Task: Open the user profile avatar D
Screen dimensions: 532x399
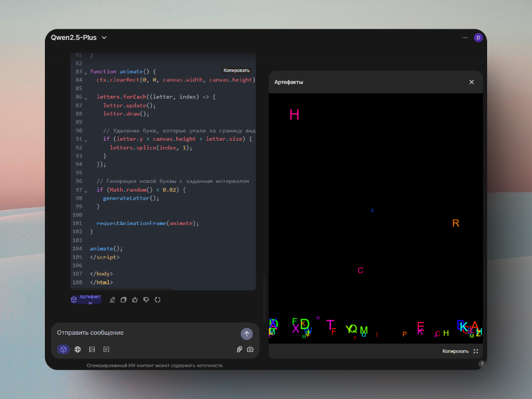Action: point(478,38)
